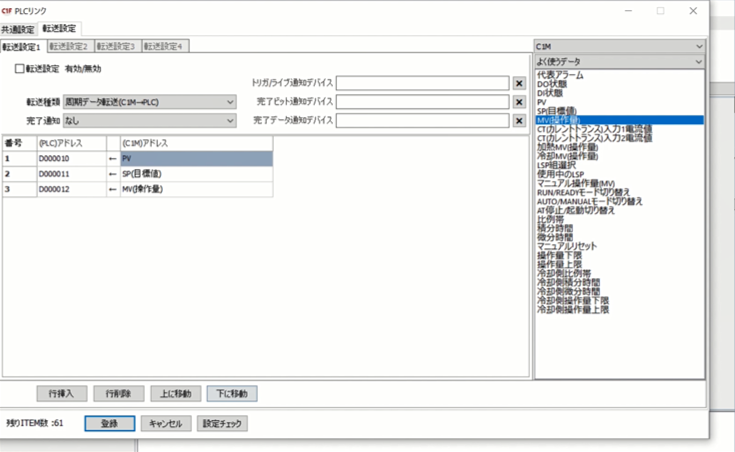Clear the 完了ビット通知デバイス field with X
This screenshot has height=452, width=735.
point(519,102)
